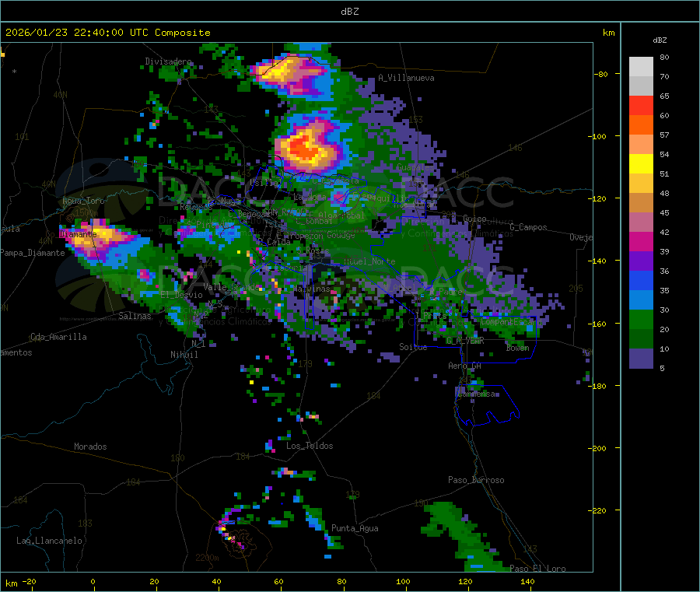Image resolution: width=700 pixels, height=592 pixels.
Task: Click the dBZ title at top
Action: 349,12
